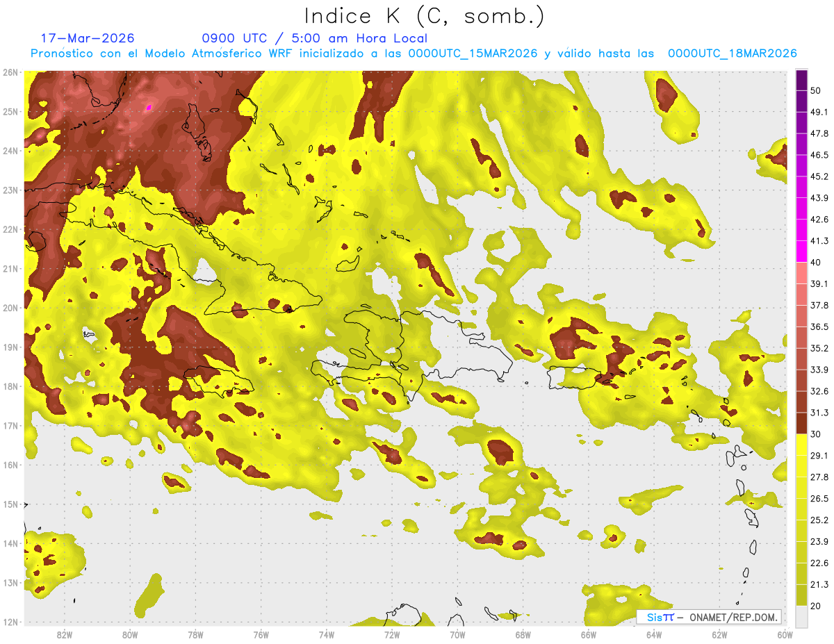
Task: Click colorbar label '37.8'
Action: click(x=819, y=305)
